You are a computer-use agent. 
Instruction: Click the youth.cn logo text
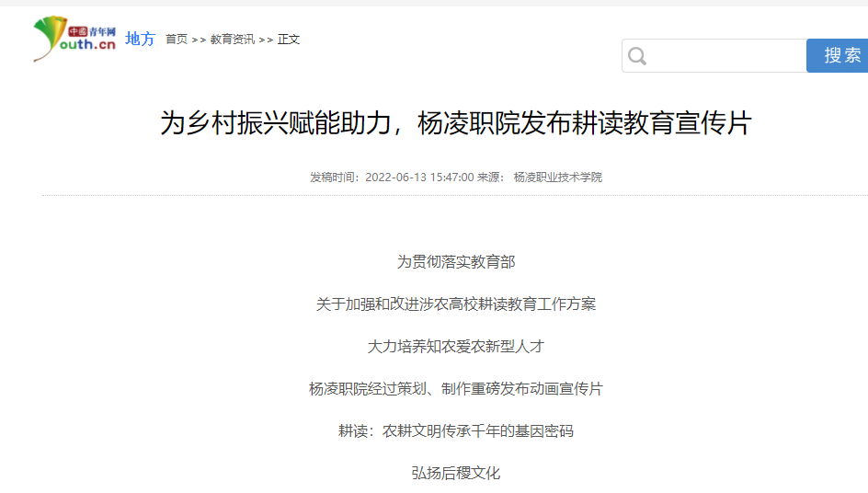point(89,45)
